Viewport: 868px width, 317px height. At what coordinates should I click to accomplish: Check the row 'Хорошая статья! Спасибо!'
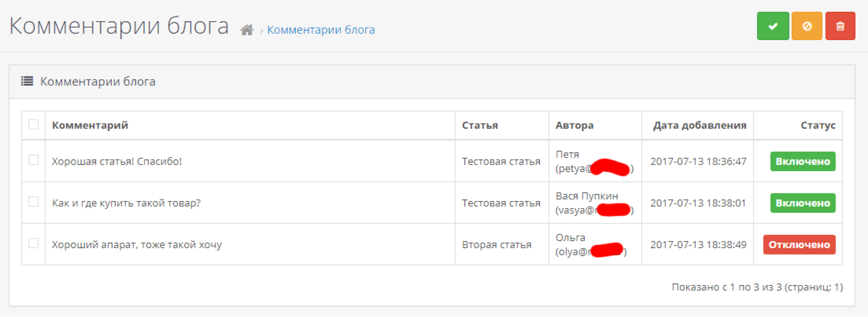click(x=34, y=160)
